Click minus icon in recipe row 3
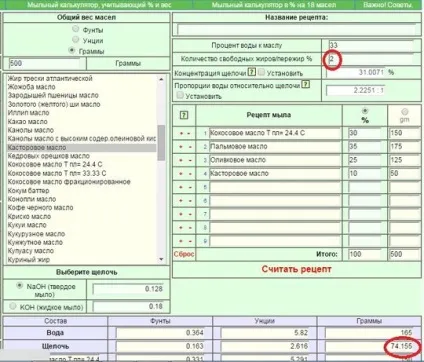 point(189,160)
